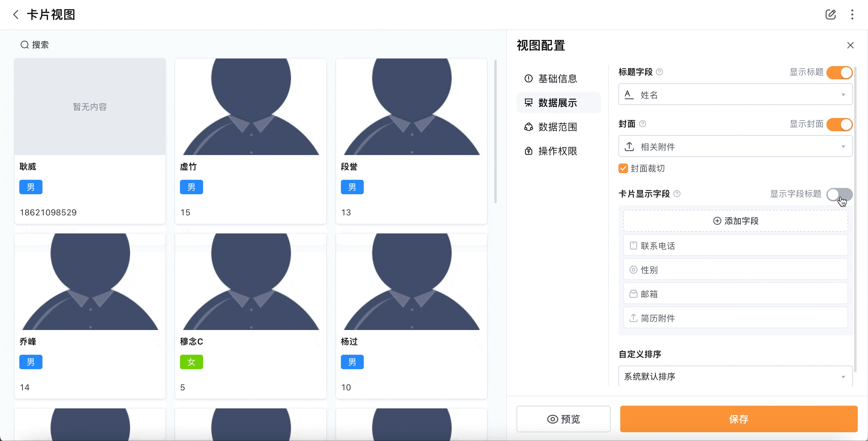The image size is (868, 441).
Task: Enable the 显示字段标题 switch
Action: point(839,195)
